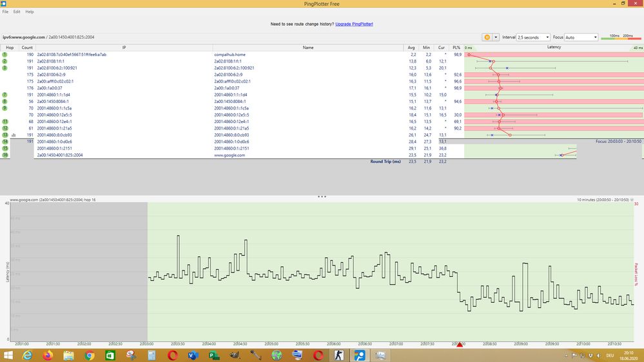Click the Cur column header

click(441, 48)
